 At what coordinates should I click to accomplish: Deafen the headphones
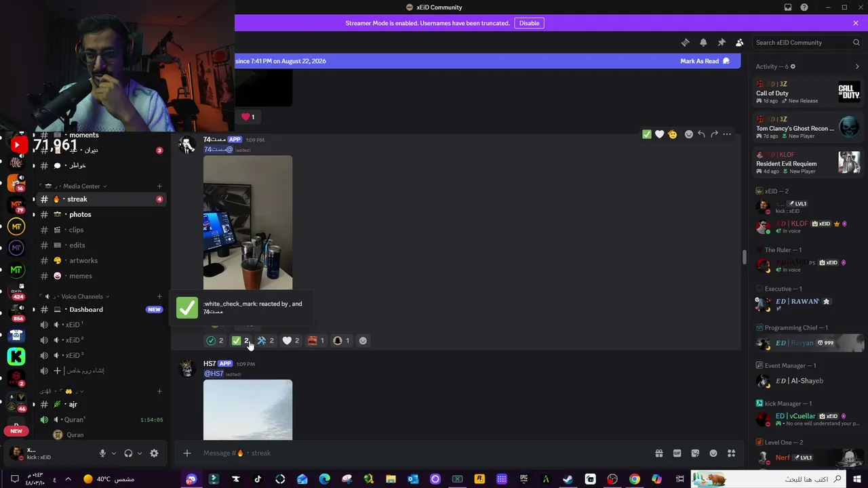pos(128,453)
